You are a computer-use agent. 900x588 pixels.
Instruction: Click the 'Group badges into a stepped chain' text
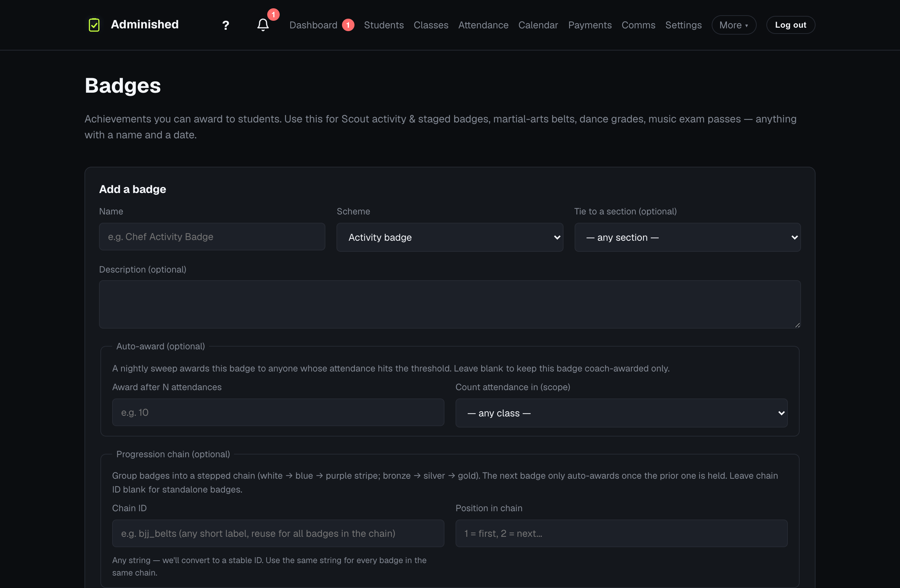pyautogui.click(x=445, y=482)
